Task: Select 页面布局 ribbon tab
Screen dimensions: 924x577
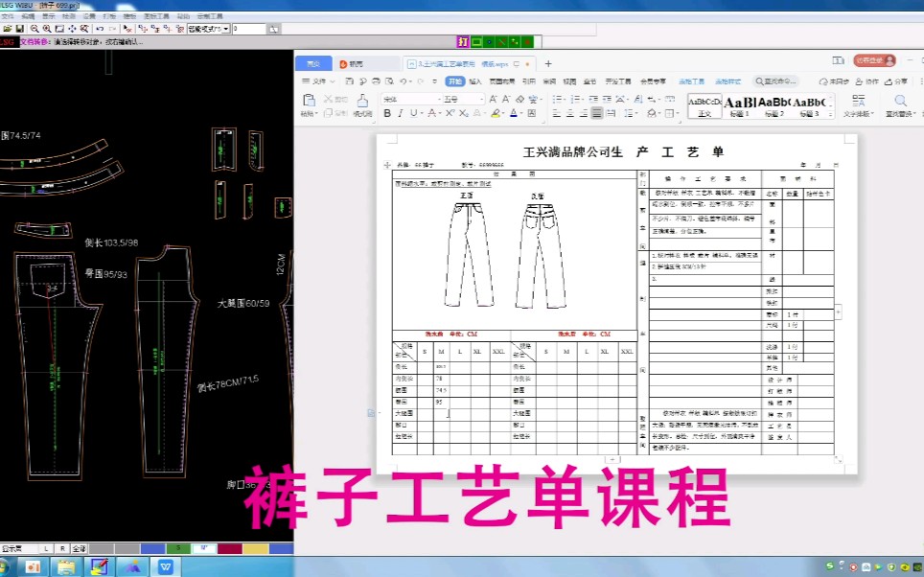Action: [501, 81]
